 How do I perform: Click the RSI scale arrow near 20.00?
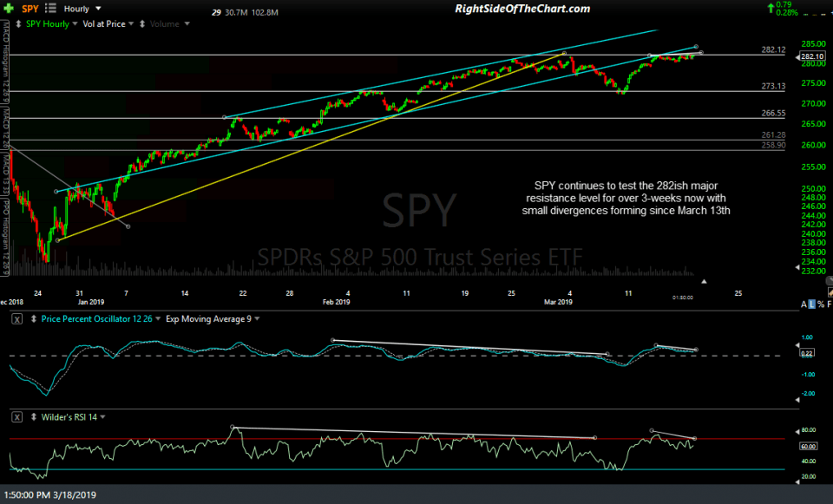[797, 481]
